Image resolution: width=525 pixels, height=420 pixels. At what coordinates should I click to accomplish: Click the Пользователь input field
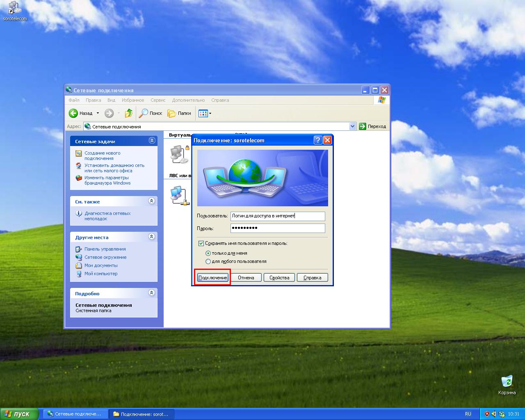coord(278,216)
